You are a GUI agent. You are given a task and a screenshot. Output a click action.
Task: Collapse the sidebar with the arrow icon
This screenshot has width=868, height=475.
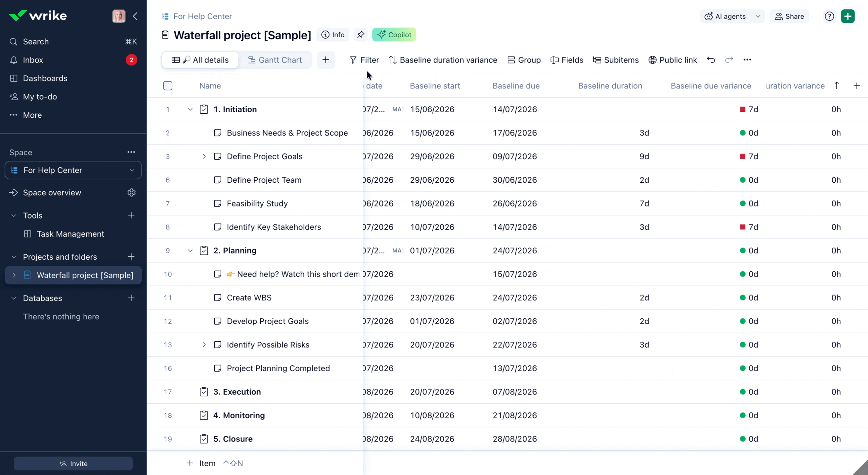(x=135, y=16)
